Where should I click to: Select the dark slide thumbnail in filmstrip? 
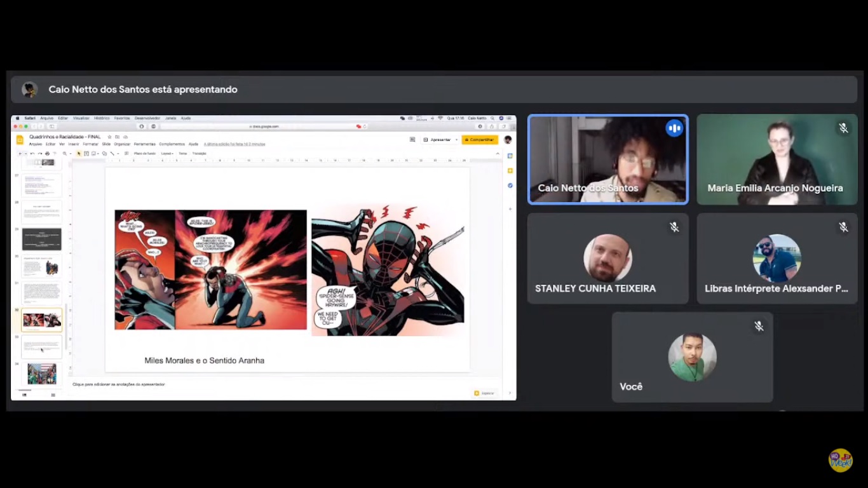(42, 239)
